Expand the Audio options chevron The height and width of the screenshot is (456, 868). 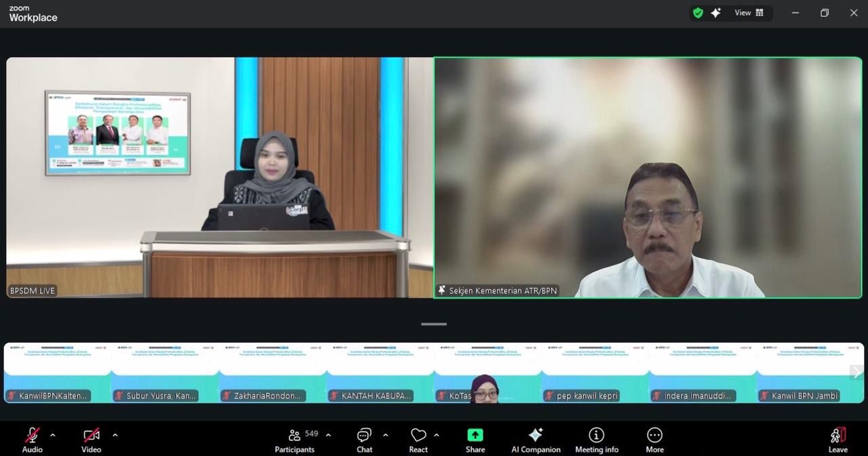(53, 436)
